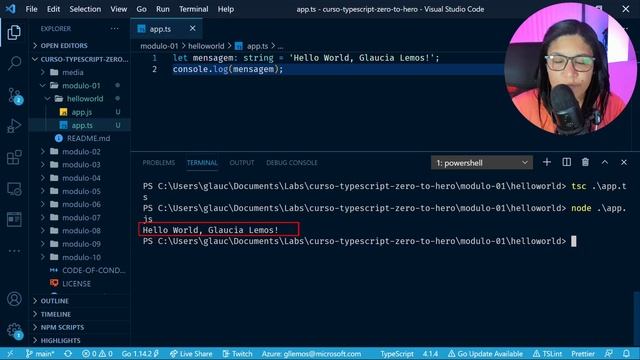Open the LICENSE file
Image resolution: width=640 pixels, height=360 pixels.
pyautogui.click(x=80, y=283)
